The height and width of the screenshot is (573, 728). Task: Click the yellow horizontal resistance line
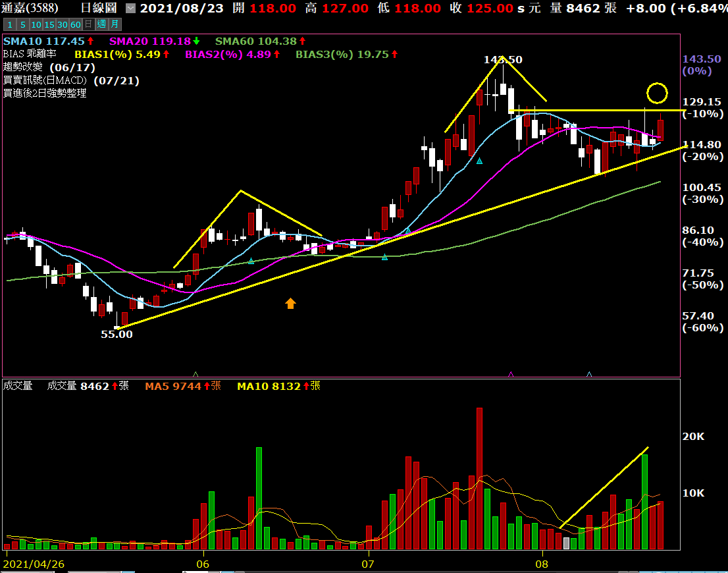coord(592,109)
